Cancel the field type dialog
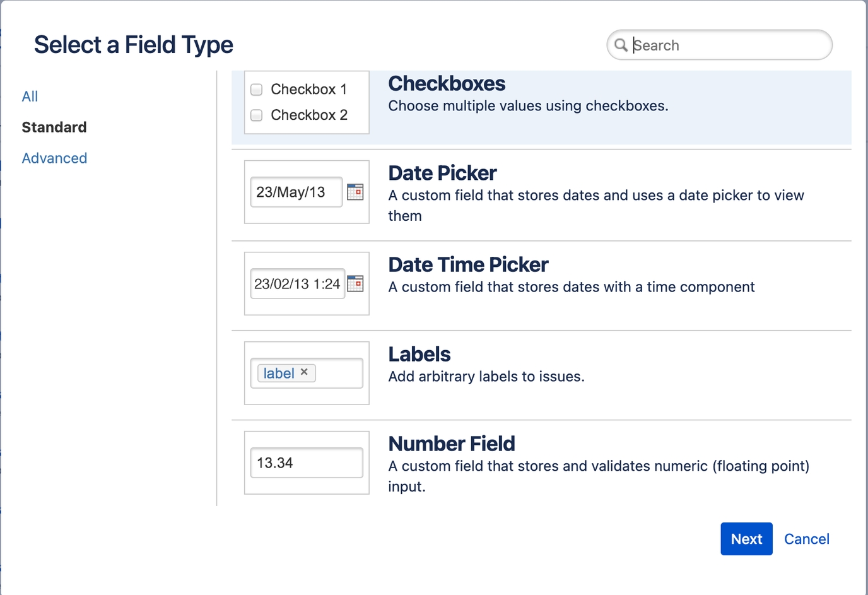The image size is (868, 595). (x=806, y=539)
